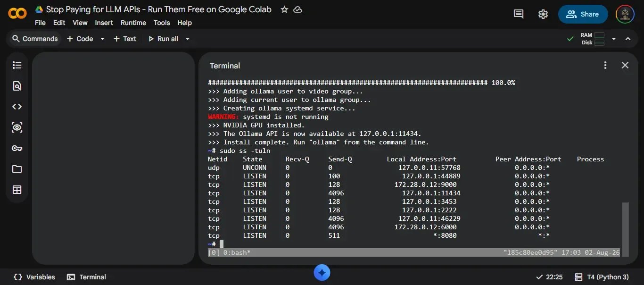Click the notebook title text

[159, 9]
